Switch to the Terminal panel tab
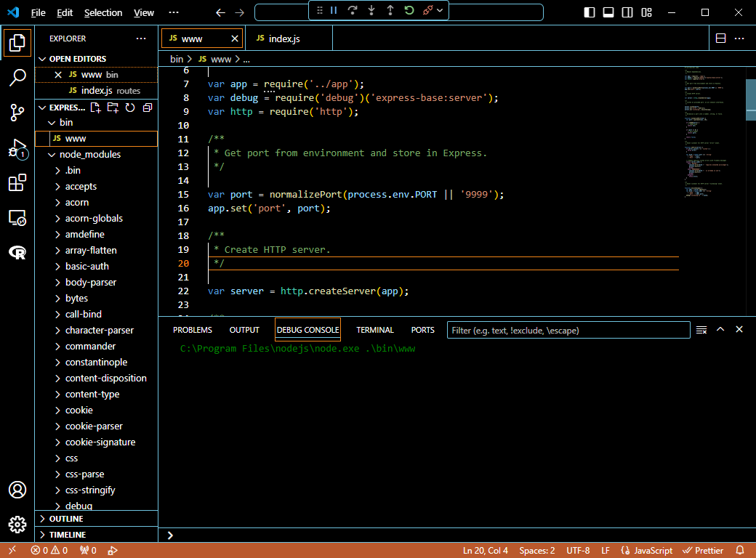This screenshot has width=756, height=558. [375, 330]
